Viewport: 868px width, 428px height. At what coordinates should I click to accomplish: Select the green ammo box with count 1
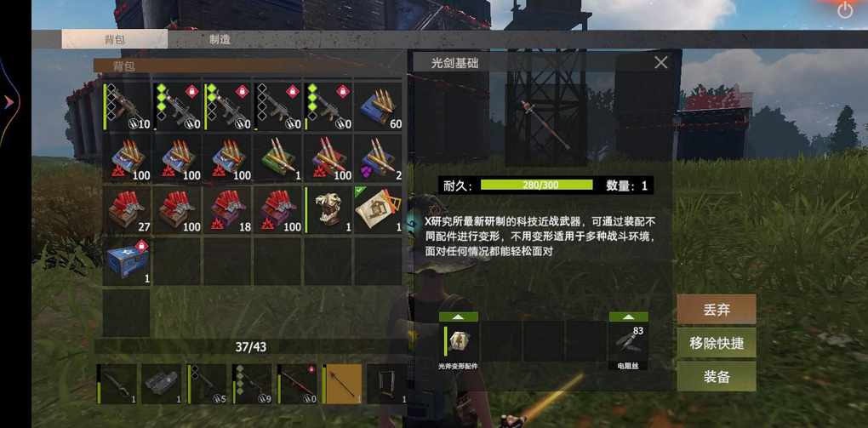coord(277,158)
